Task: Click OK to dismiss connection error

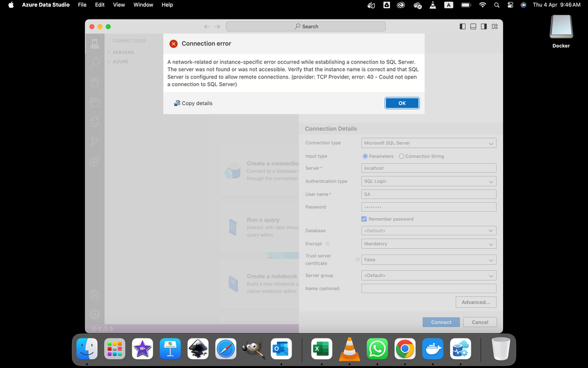Action: pos(402,103)
